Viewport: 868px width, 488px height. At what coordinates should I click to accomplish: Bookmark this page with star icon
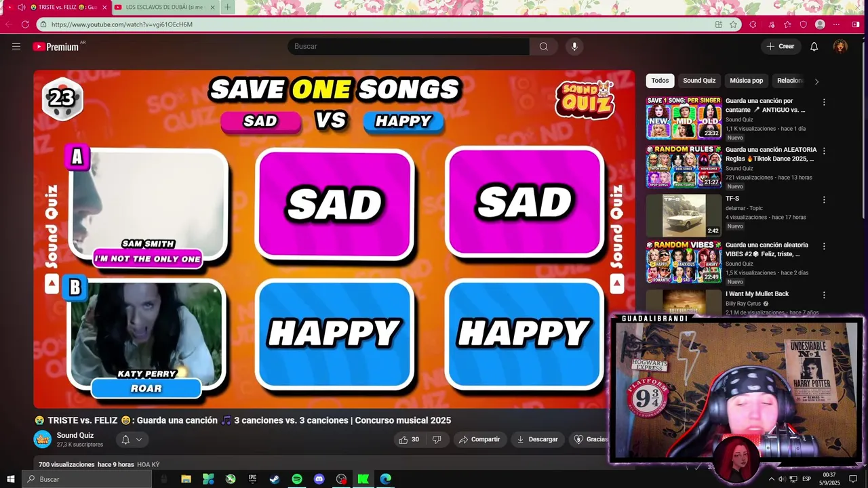(x=733, y=24)
